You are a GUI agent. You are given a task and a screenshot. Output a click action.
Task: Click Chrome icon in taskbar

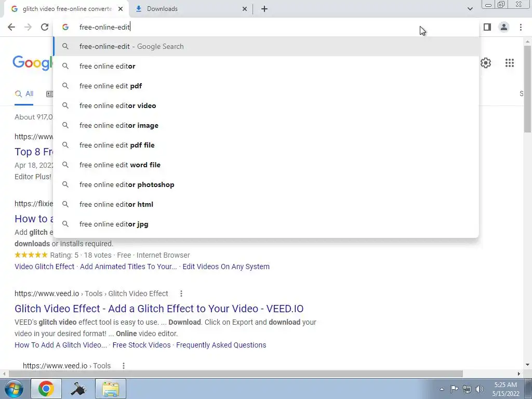coord(46,389)
